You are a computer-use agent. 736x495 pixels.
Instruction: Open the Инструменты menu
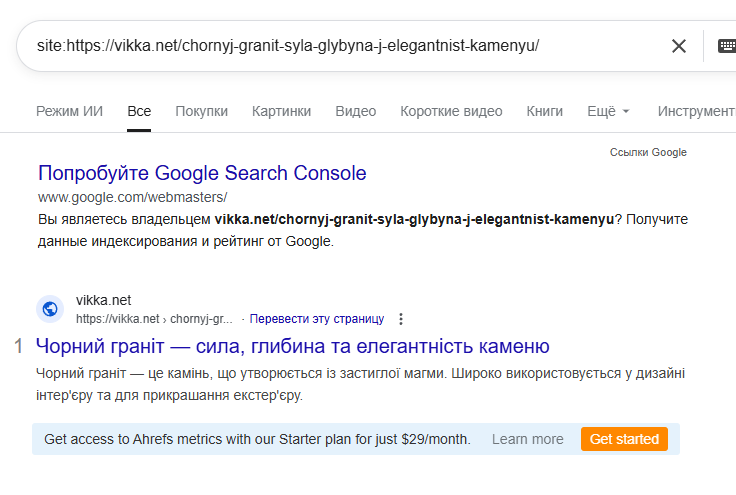[x=697, y=111]
